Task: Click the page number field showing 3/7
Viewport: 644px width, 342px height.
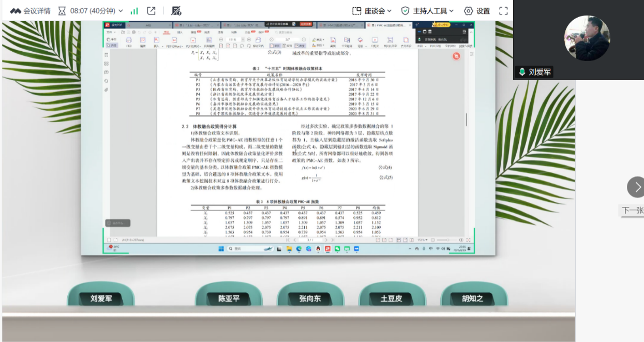Action: (x=288, y=39)
